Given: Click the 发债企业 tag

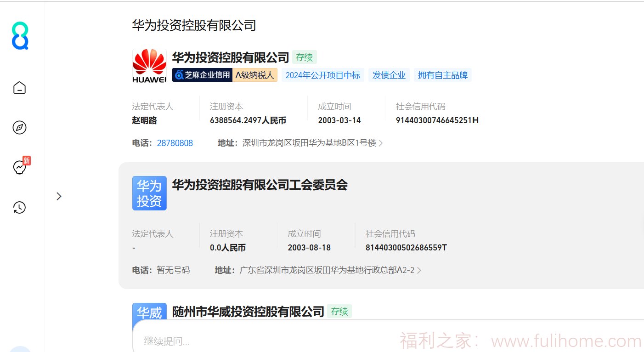Looking at the screenshot, I should (389, 75).
